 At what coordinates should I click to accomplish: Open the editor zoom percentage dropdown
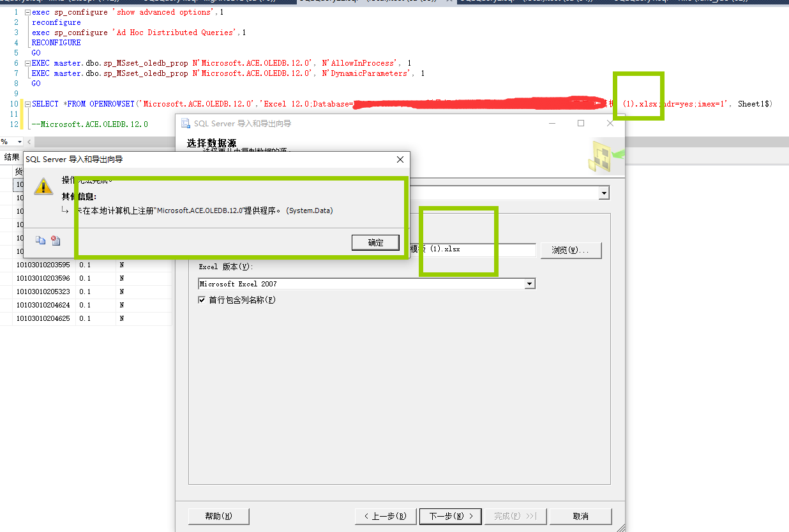coord(19,142)
